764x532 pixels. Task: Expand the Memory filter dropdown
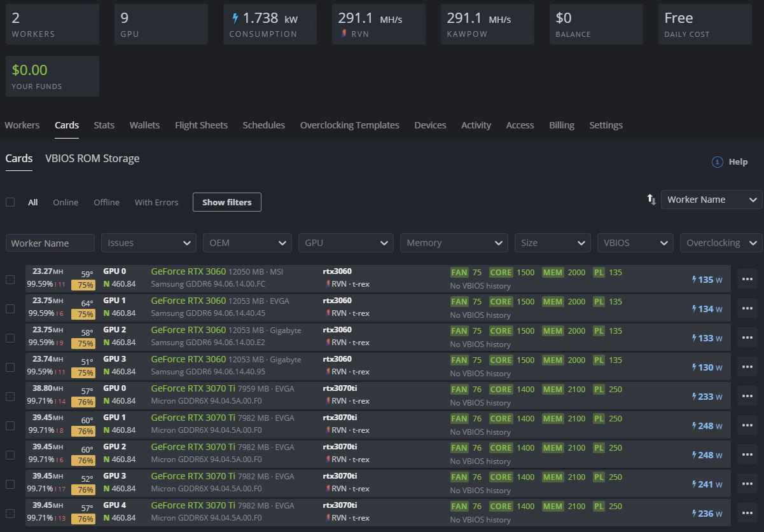point(454,242)
